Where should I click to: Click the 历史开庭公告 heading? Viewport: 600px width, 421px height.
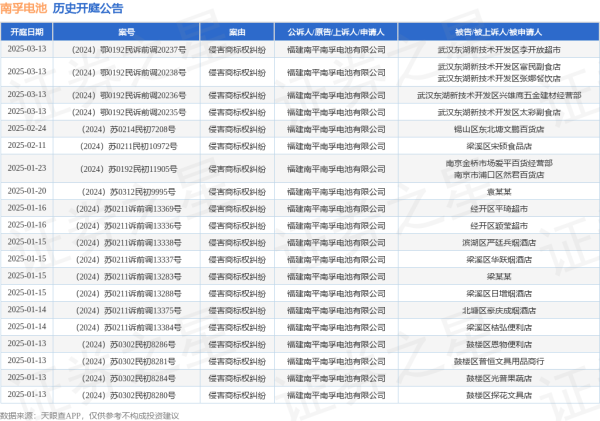[88, 8]
